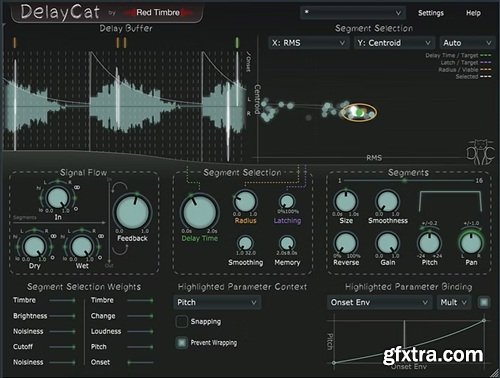This screenshot has width=500, height=378.
Task: Adjust the Brightness weight slider
Action: 62,316
